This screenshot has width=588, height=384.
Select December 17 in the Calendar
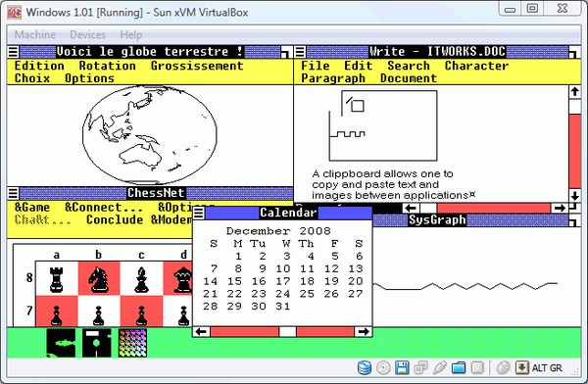283,281
